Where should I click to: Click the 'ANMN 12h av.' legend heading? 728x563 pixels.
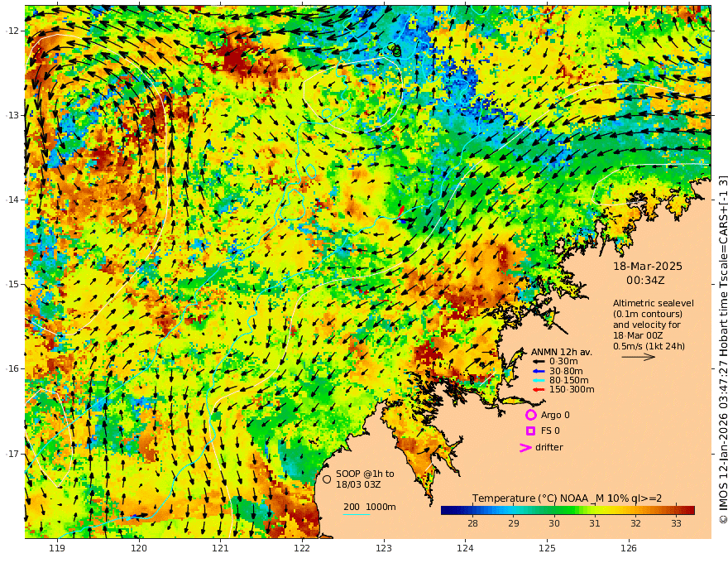[x=562, y=352]
